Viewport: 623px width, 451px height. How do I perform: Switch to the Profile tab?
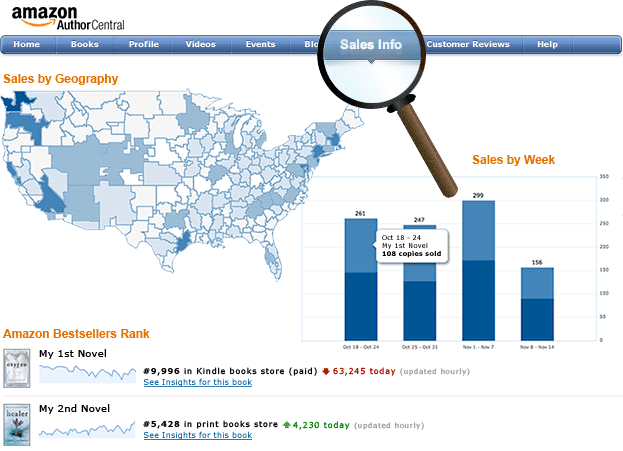[143, 44]
